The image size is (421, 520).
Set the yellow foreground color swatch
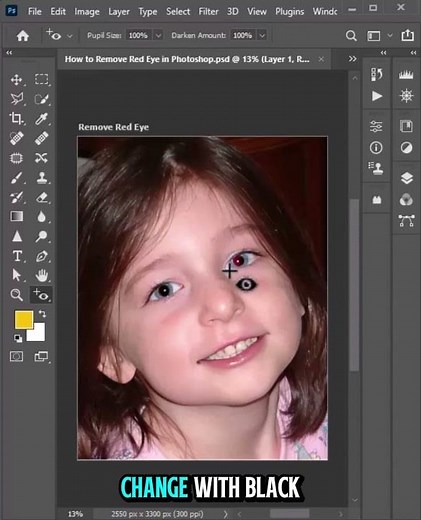(24, 320)
